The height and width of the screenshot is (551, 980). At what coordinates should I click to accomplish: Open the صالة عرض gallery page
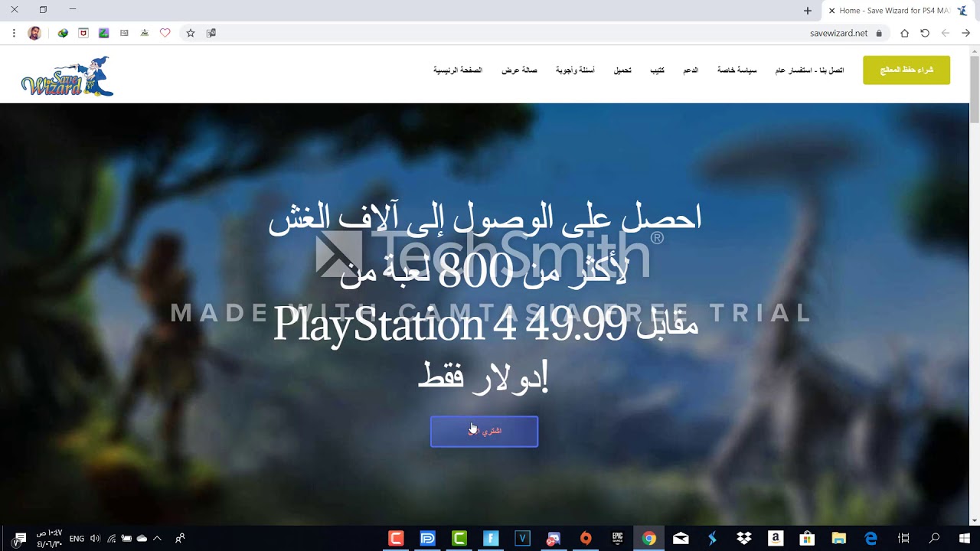point(519,70)
